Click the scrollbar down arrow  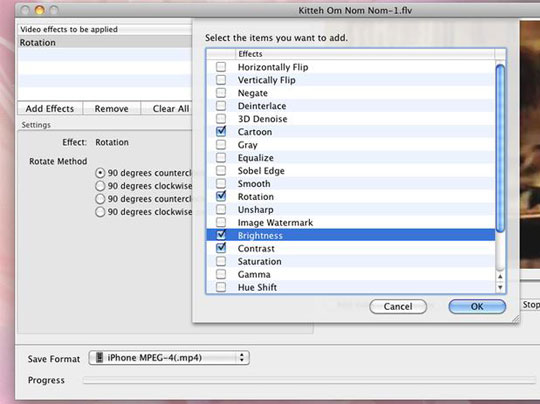[500, 287]
